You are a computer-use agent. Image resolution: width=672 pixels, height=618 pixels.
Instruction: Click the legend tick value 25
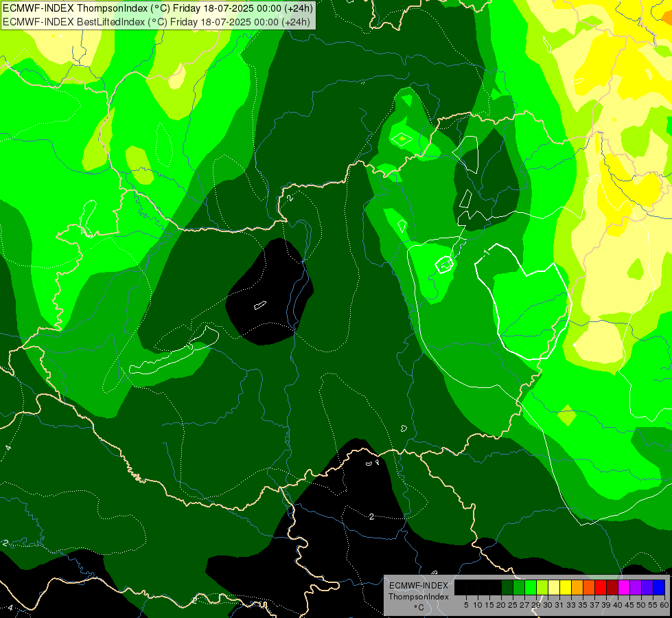(513, 605)
